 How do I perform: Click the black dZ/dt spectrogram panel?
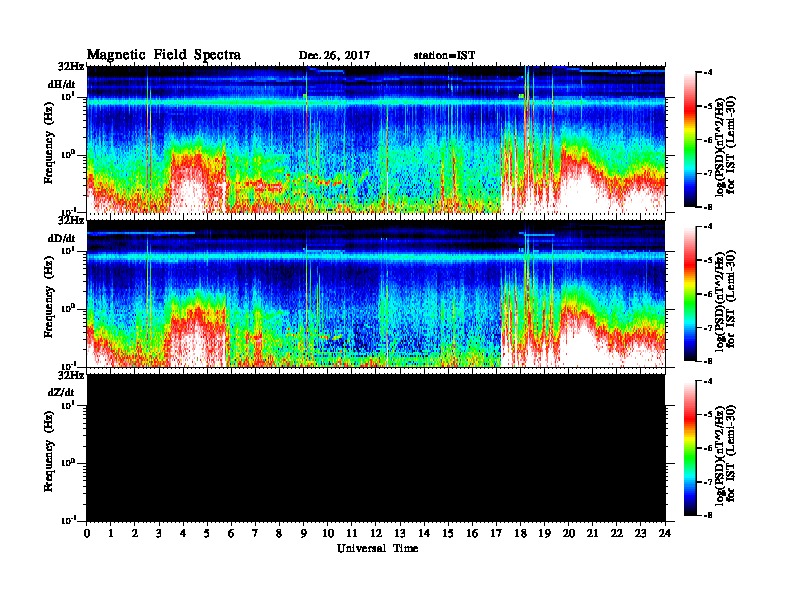[376, 447]
